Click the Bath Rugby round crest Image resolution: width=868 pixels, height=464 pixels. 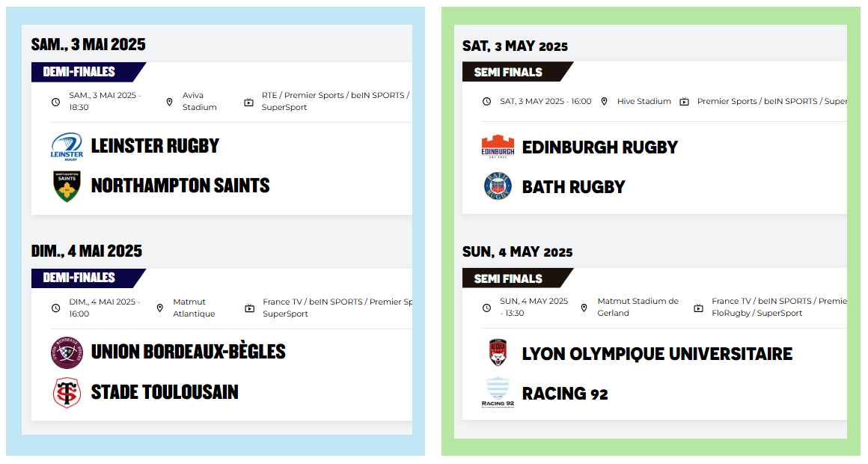click(x=498, y=186)
